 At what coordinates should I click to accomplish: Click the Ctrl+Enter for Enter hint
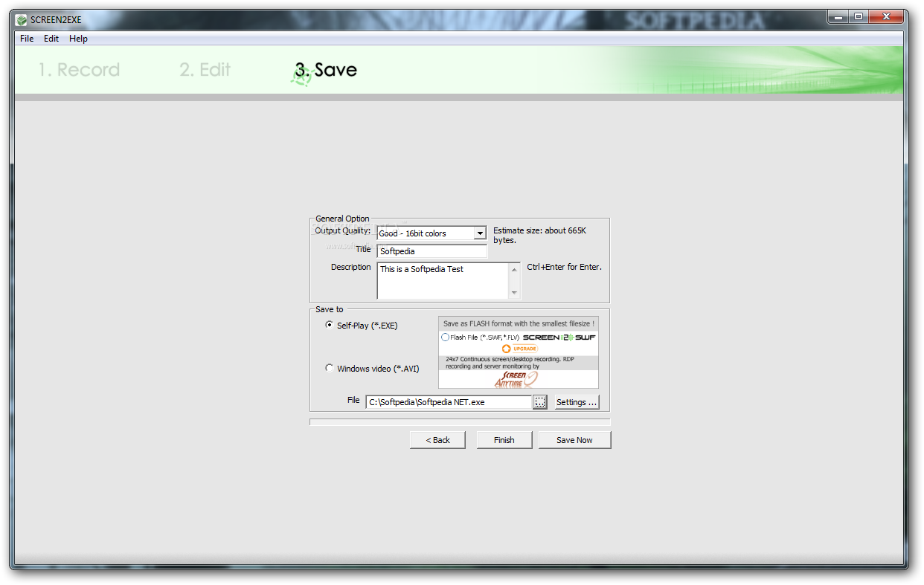click(564, 267)
